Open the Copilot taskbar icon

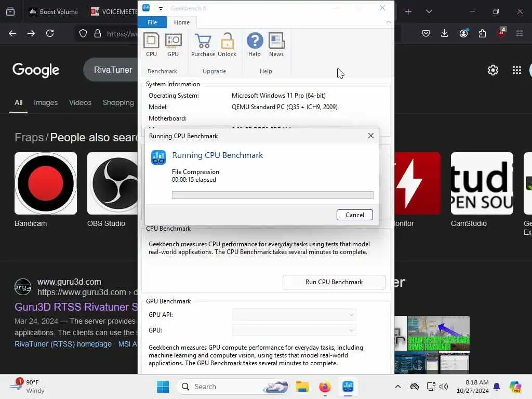pyautogui.click(x=515, y=387)
